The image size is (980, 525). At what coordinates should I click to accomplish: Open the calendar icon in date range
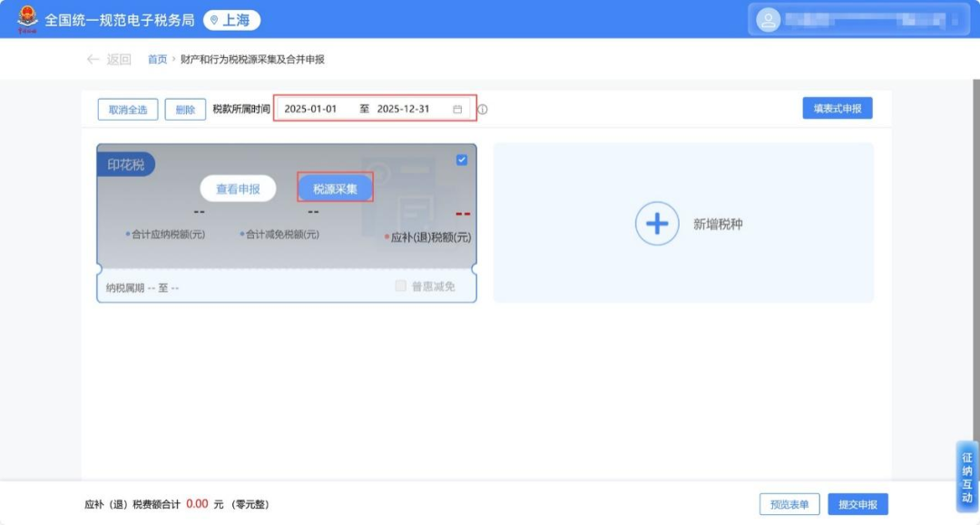[457, 110]
